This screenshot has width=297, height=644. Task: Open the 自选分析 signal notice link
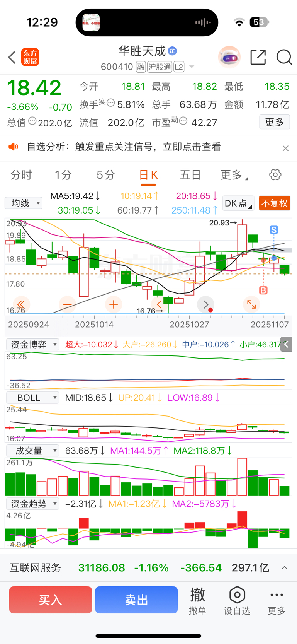click(x=124, y=147)
